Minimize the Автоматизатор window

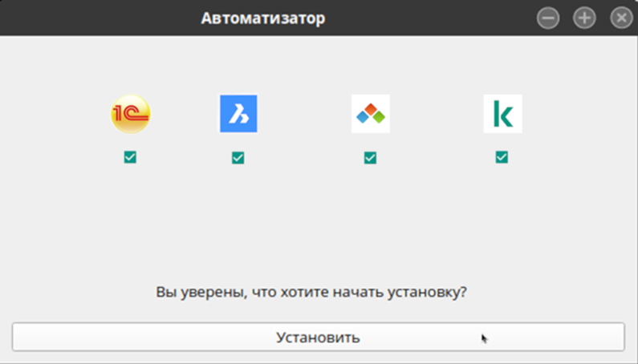click(548, 18)
